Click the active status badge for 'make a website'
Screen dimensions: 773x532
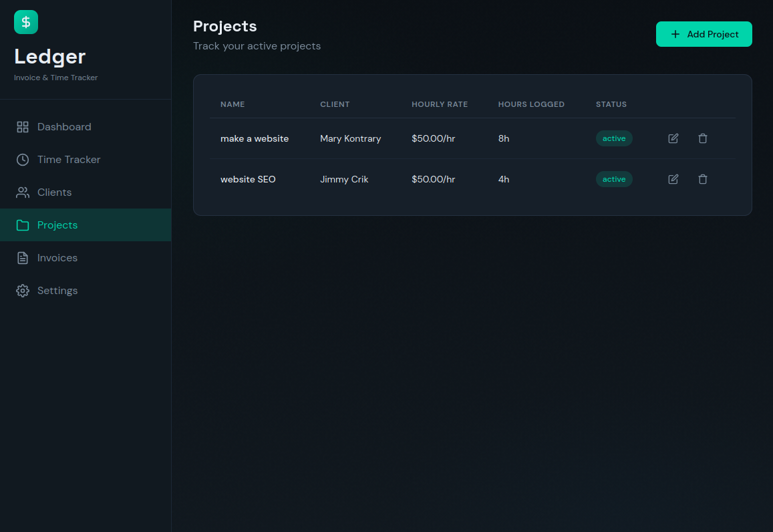614,138
